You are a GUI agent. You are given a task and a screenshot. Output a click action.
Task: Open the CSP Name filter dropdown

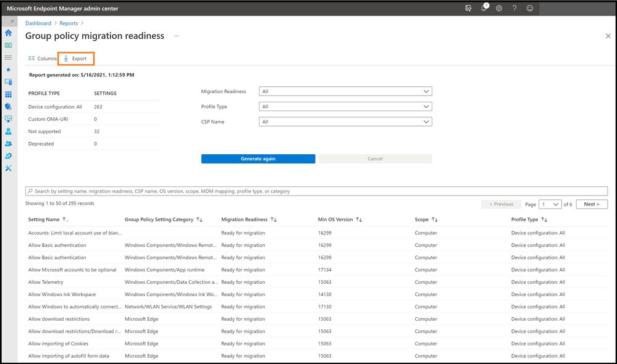(345, 122)
